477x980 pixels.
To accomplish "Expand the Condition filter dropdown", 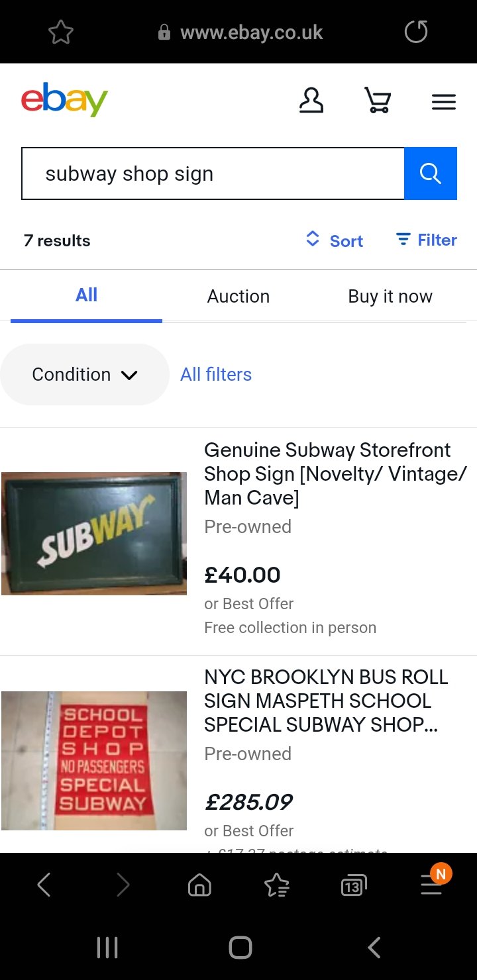I will [x=85, y=374].
